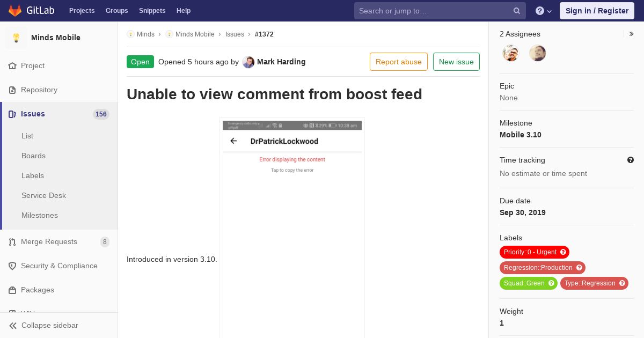The width and height of the screenshot is (644, 338).
Task: Click Minds Mobile breadcrumb bulb icon
Action: pyautogui.click(x=169, y=34)
